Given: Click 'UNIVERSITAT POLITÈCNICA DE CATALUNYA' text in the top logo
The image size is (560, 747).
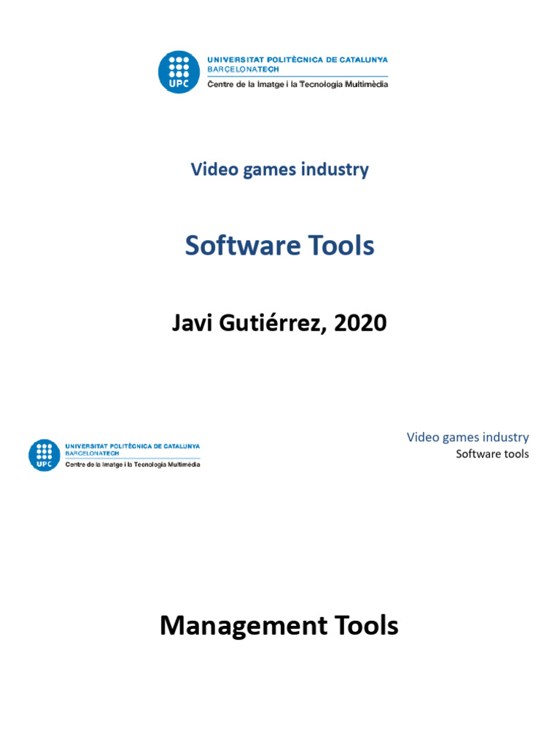Looking at the screenshot, I should tap(297, 60).
